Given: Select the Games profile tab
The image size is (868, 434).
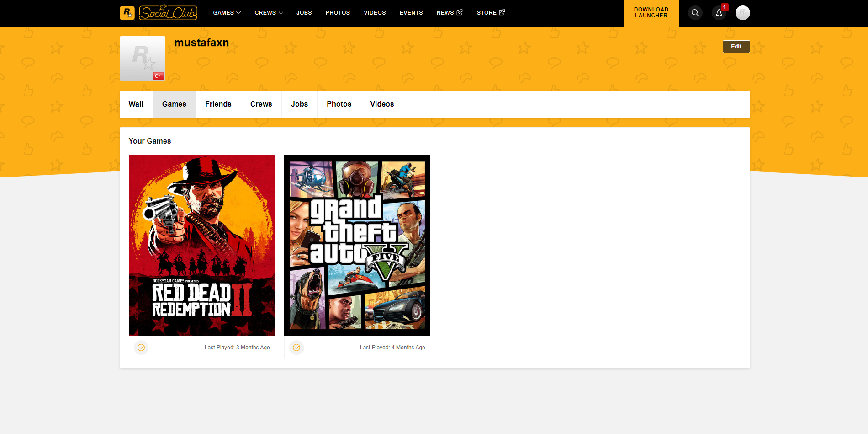Looking at the screenshot, I should pyautogui.click(x=174, y=104).
